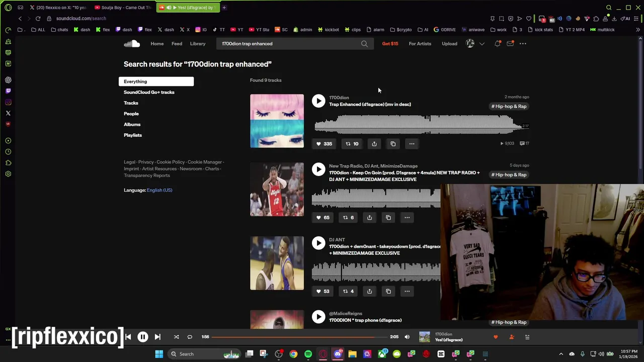The height and width of the screenshot is (362, 644).
Task: Open the Trap Enhanced cover artwork
Action: coord(277,121)
